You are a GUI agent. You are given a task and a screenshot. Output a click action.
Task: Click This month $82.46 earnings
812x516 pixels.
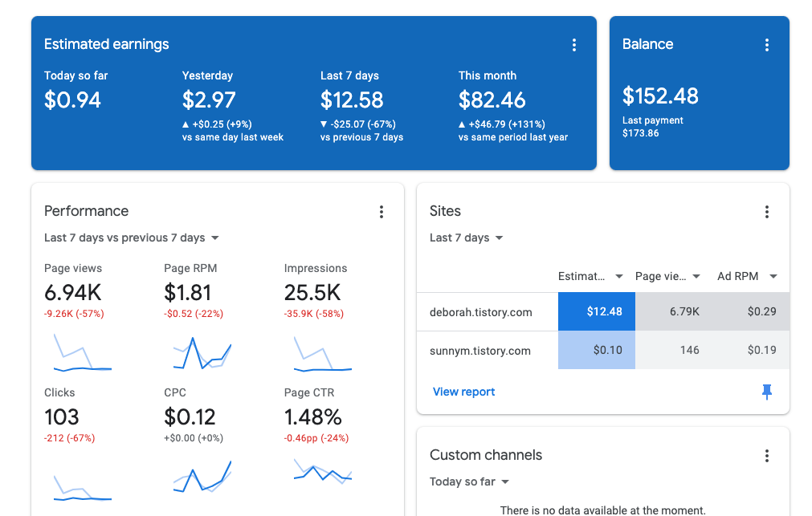(492, 100)
